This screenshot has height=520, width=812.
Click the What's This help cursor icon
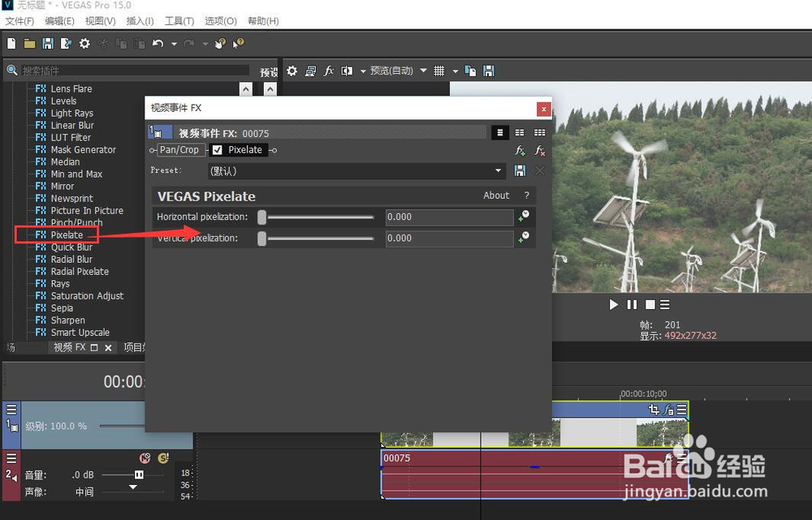pos(238,44)
